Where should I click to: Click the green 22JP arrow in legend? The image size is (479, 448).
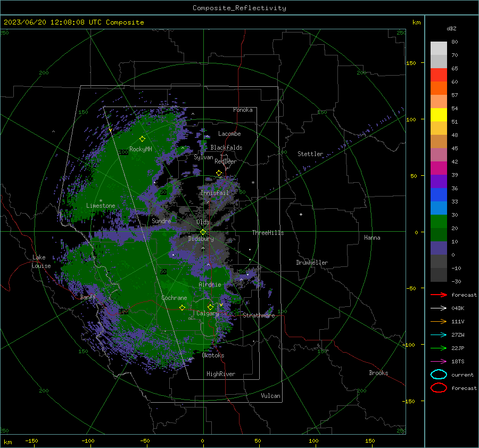coord(439,348)
